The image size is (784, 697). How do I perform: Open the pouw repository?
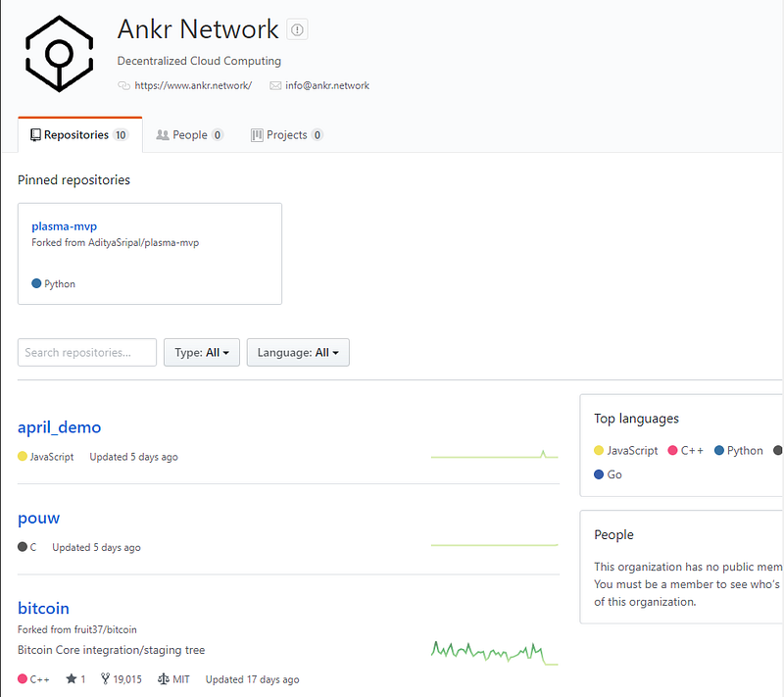click(x=38, y=518)
